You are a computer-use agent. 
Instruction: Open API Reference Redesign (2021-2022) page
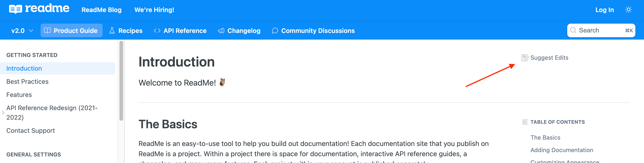[x=52, y=113]
